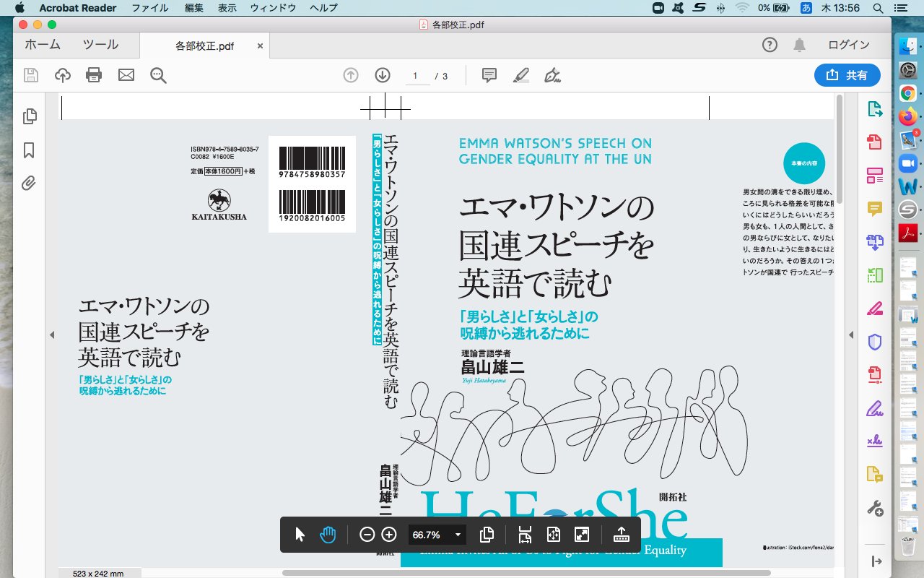Click the horizontal document scrollbar

(526, 573)
